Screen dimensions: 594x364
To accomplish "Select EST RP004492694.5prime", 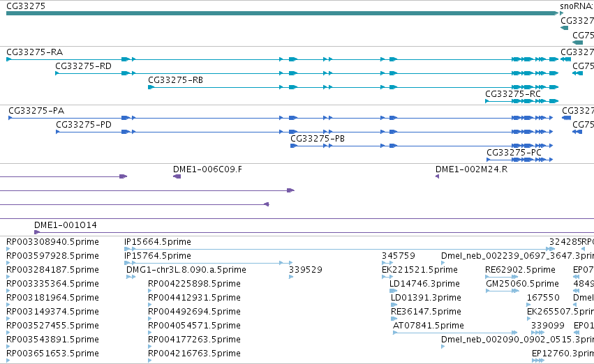I will [194, 312].
